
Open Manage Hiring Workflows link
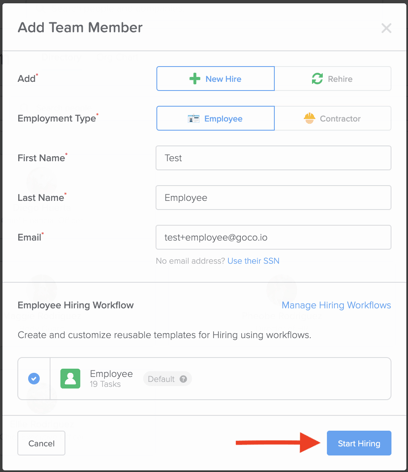(x=336, y=305)
